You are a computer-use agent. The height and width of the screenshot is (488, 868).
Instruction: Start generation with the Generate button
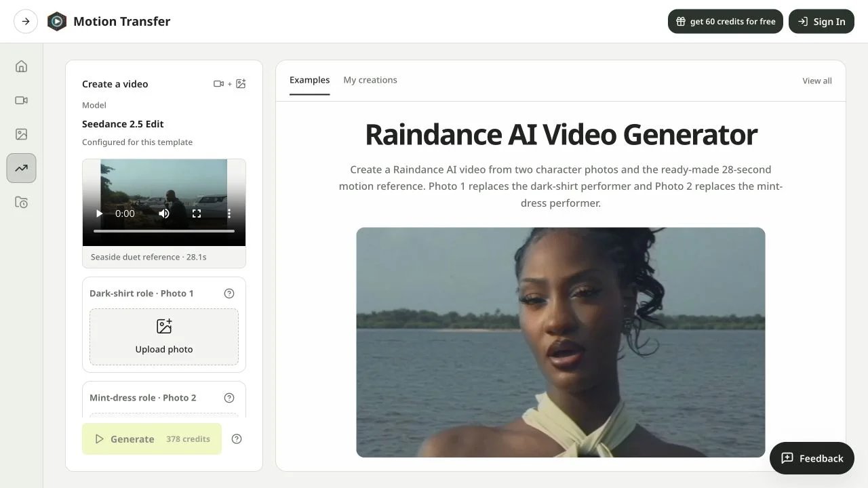click(x=152, y=439)
